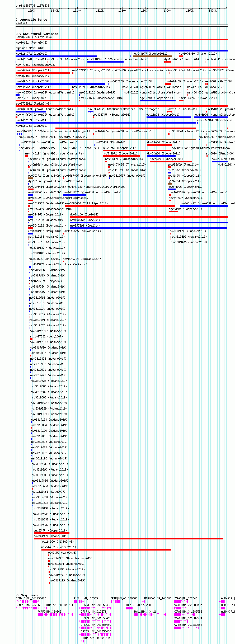Click nsv160950 (Mills2006) label

pos(57,542)
